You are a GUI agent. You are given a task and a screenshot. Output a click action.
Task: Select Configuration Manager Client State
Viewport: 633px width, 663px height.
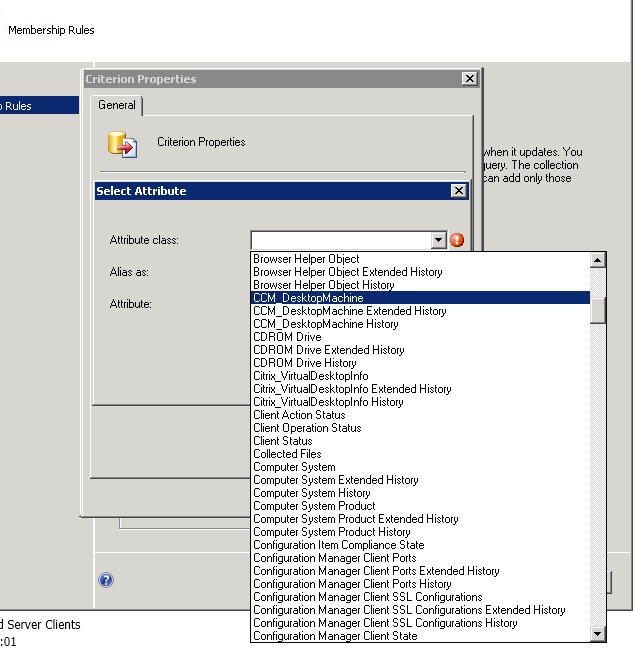pyautogui.click(x=335, y=636)
